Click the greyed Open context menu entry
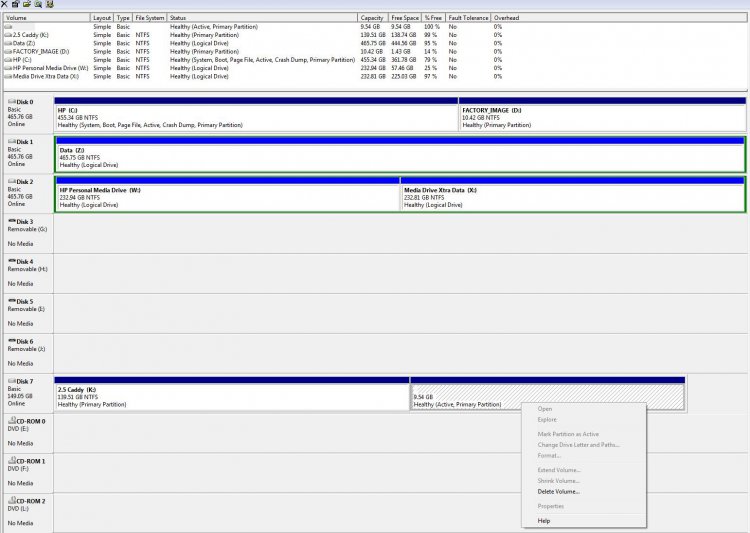 click(x=544, y=409)
